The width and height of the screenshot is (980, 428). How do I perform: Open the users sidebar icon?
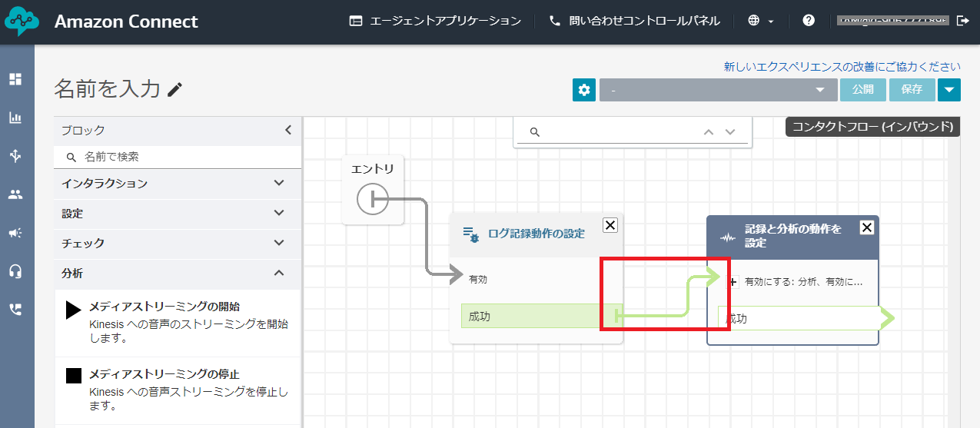15,194
